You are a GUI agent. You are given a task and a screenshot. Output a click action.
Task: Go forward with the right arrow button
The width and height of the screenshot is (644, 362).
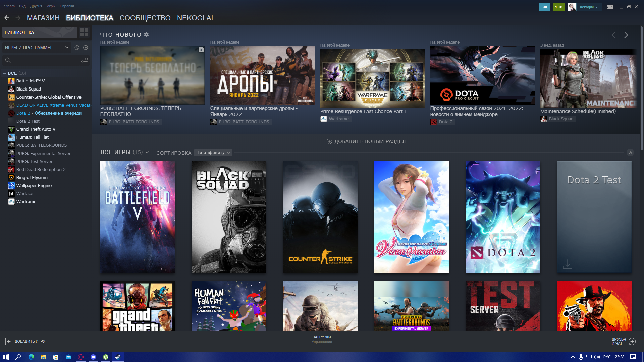pos(18,18)
